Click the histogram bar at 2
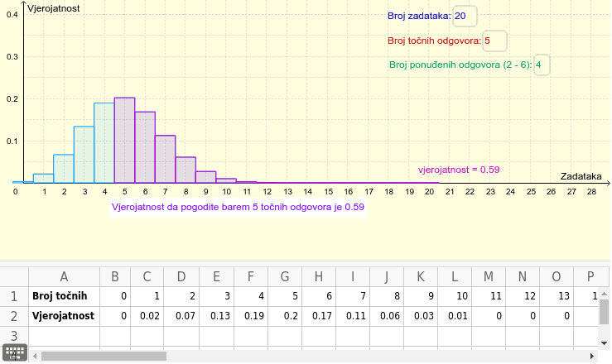This screenshot has height=364, width=612. 64,169
